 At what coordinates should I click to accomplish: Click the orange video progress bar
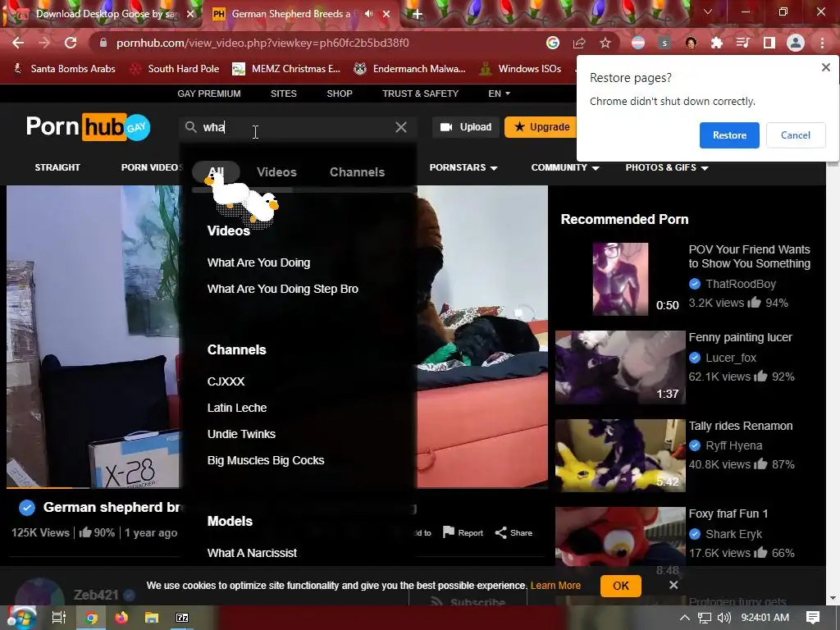(x=39, y=487)
